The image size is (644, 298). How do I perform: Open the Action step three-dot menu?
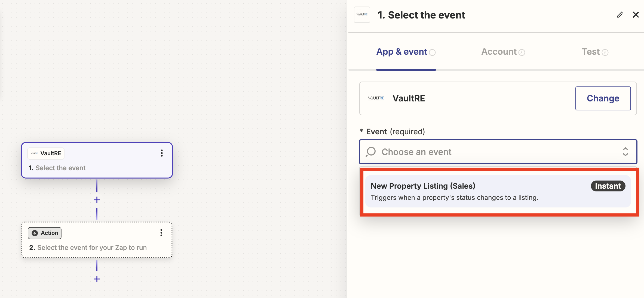[x=161, y=233]
